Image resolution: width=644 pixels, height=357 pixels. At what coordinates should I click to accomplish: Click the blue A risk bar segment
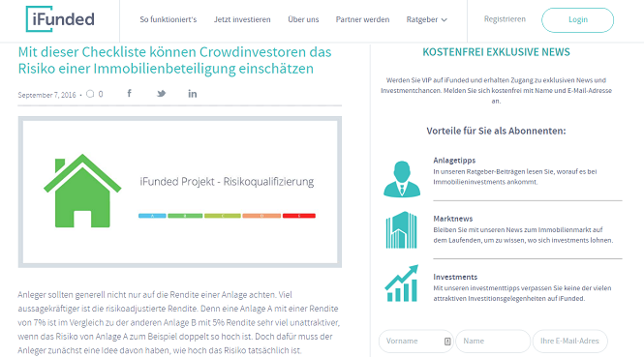coord(152,216)
